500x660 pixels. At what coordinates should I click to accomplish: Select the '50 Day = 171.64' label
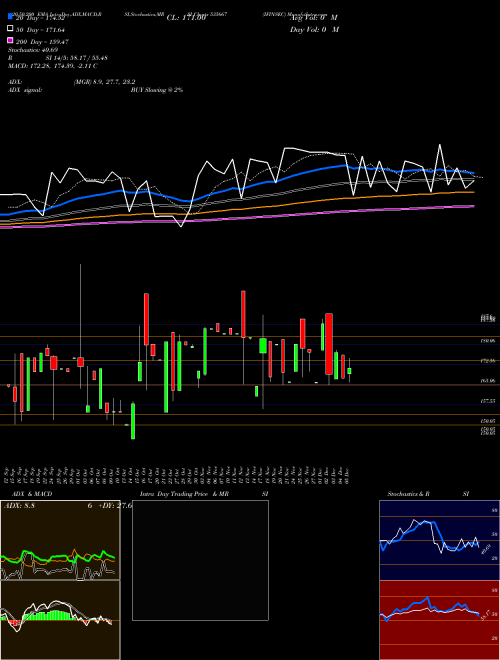pyautogui.click(x=40, y=30)
